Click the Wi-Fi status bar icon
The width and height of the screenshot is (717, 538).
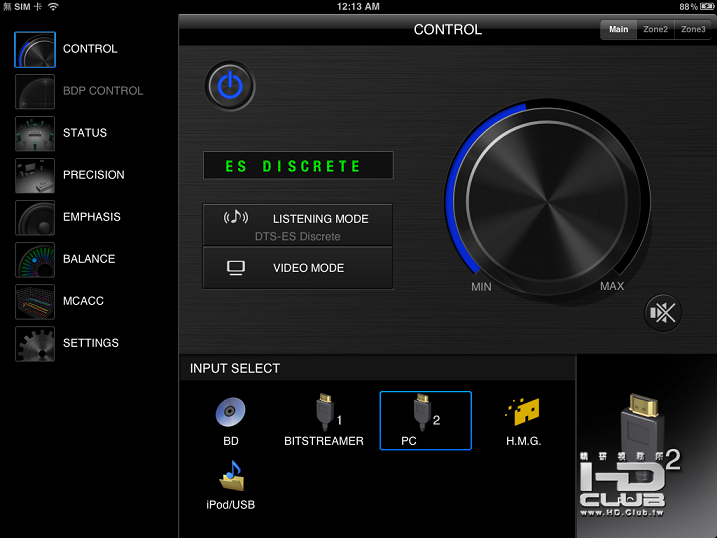[53, 6]
